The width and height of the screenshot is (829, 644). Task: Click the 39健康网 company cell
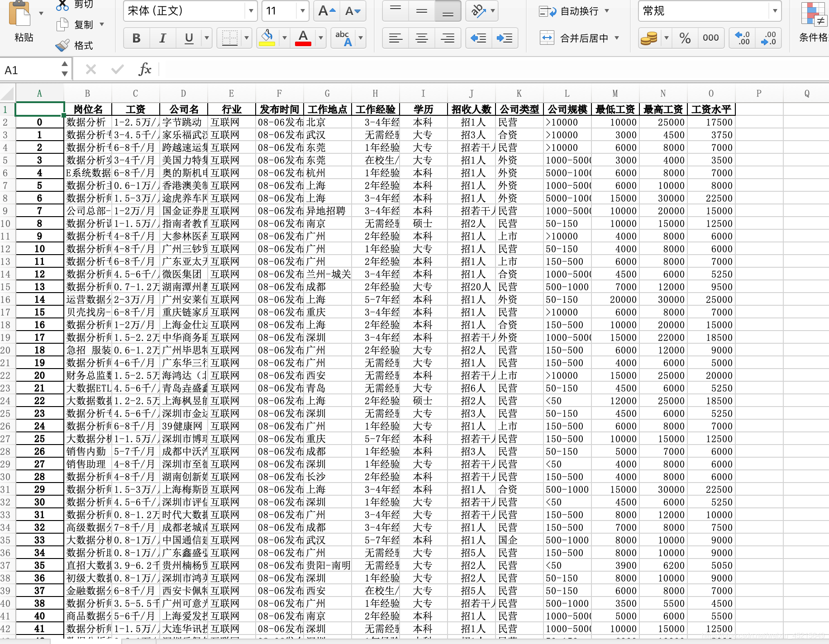pos(184,426)
